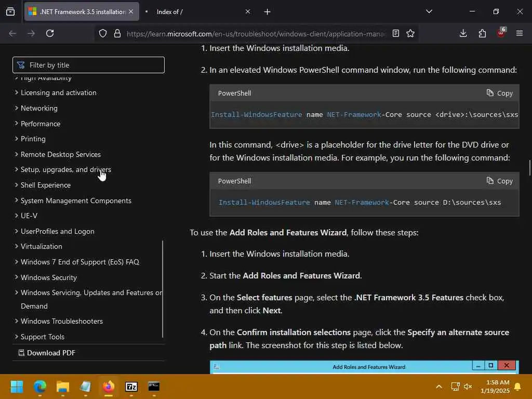
Task: Copy the <drive> PowerShell command
Action: tap(499, 93)
